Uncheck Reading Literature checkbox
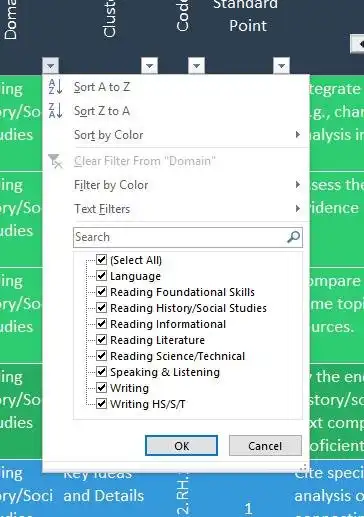This screenshot has height=517, width=364. point(101,340)
